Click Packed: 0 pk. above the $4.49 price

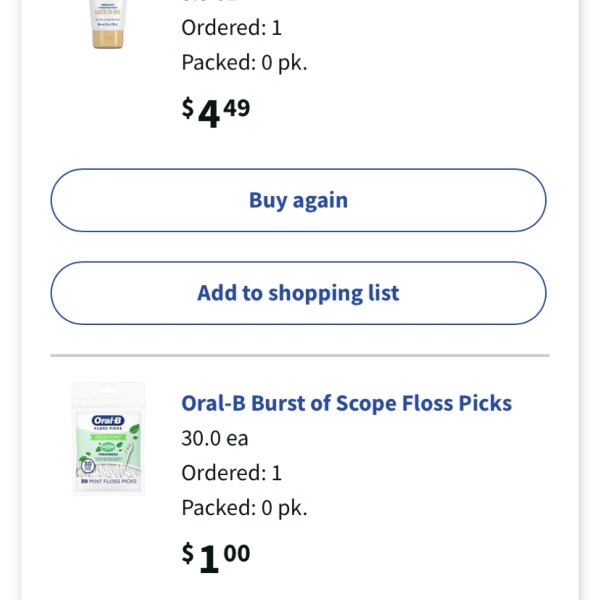244,62
